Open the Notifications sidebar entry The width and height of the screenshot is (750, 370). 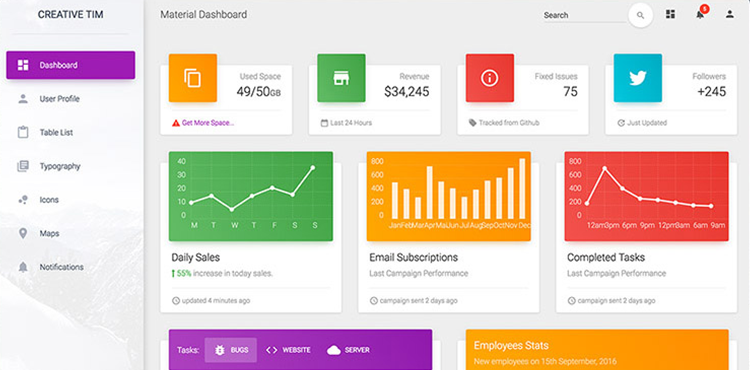coord(71,267)
